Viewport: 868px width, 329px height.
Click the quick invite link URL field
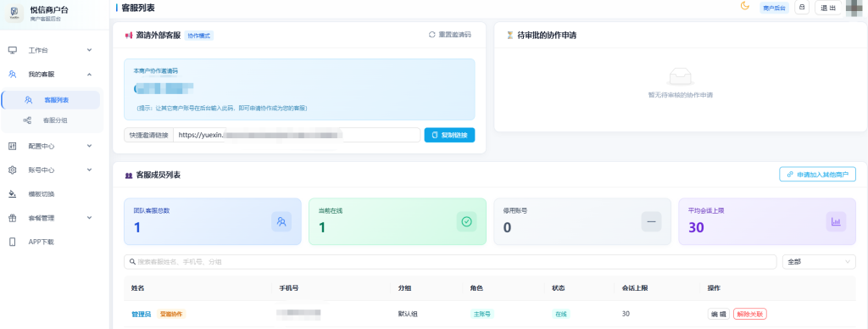pyautogui.click(x=297, y=135)
